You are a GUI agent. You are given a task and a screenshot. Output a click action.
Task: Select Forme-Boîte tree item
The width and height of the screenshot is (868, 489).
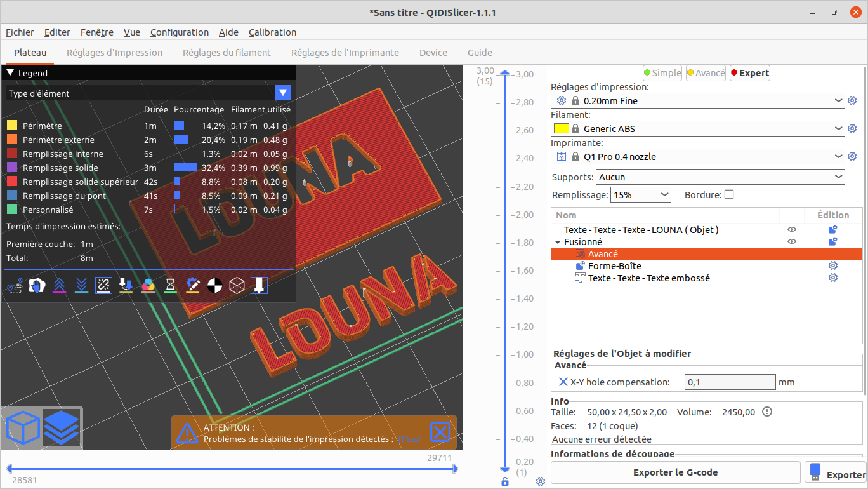point(614,265)
